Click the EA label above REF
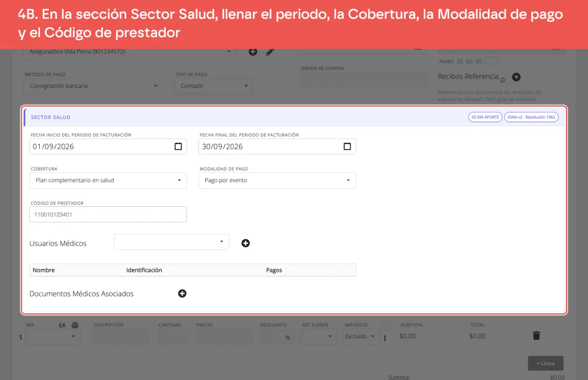Image resolution: width=588 pixels, height=380 pixels. click(62, 325)
